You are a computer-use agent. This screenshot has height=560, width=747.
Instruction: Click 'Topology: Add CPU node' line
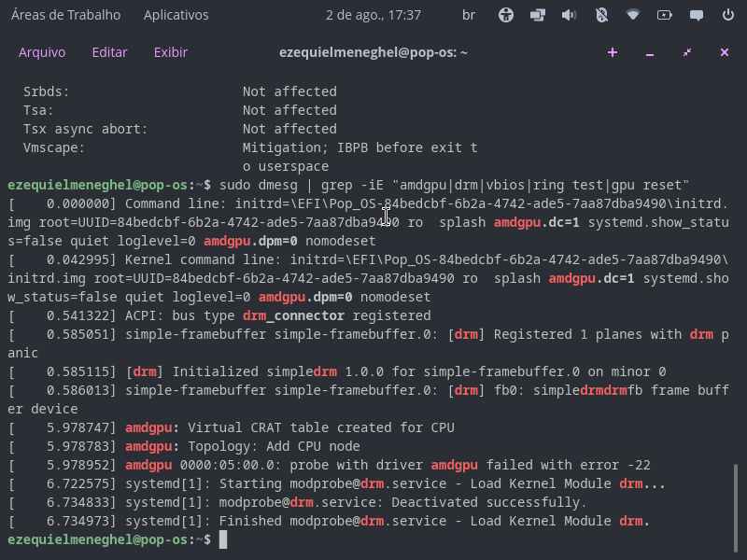(x=274, y=446)
